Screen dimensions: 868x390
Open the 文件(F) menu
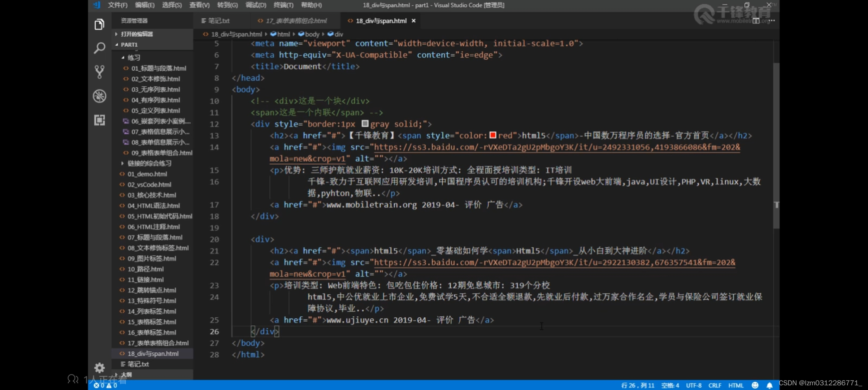pos(117,5)
